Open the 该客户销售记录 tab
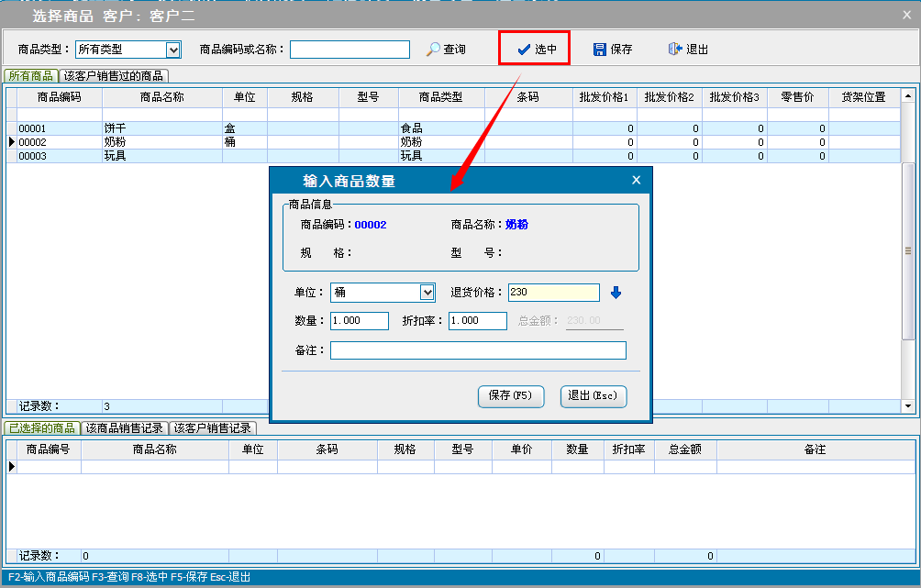Viewport: 921px width, 588px height. tap(214, 428)
